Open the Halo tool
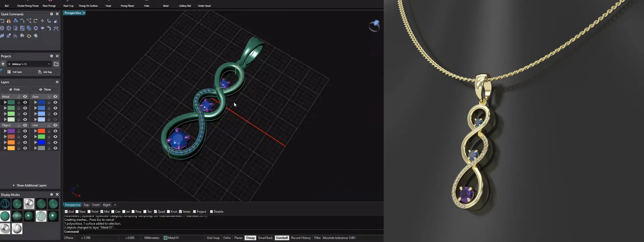This screenshot has height=242, width=644. (x=147, y=6)
